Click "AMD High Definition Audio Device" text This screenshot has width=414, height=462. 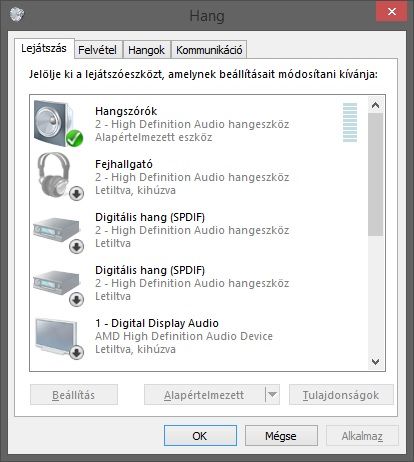[184, 336]
